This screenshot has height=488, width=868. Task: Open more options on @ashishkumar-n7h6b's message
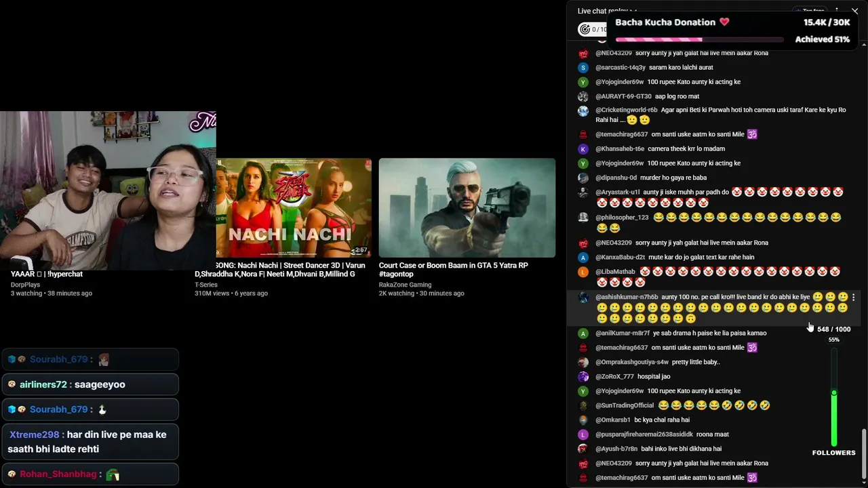click(x=853, y=298)
